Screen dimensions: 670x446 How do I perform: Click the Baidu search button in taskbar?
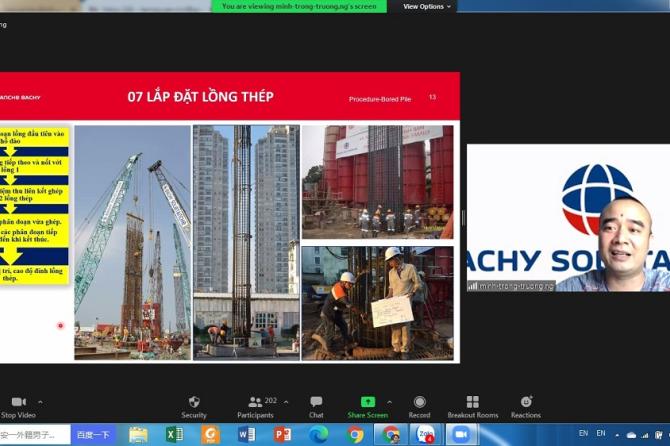(93, 434)
